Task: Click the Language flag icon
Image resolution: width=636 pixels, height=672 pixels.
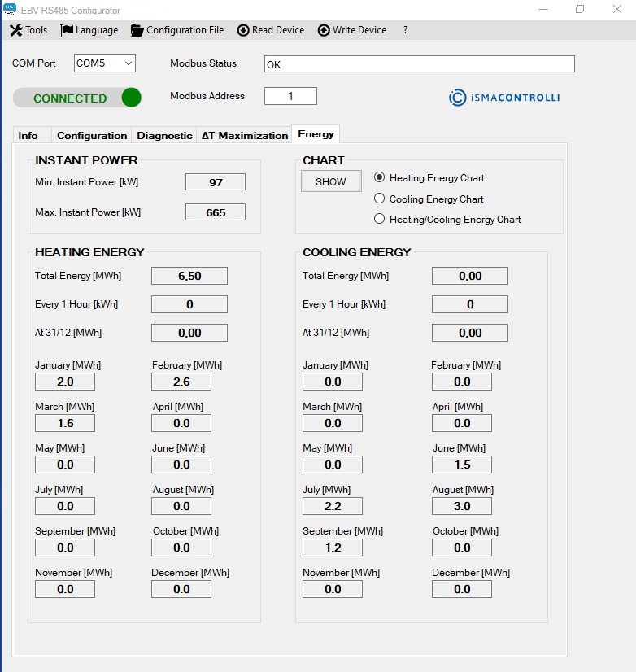Action: click(x=67, y=30)
